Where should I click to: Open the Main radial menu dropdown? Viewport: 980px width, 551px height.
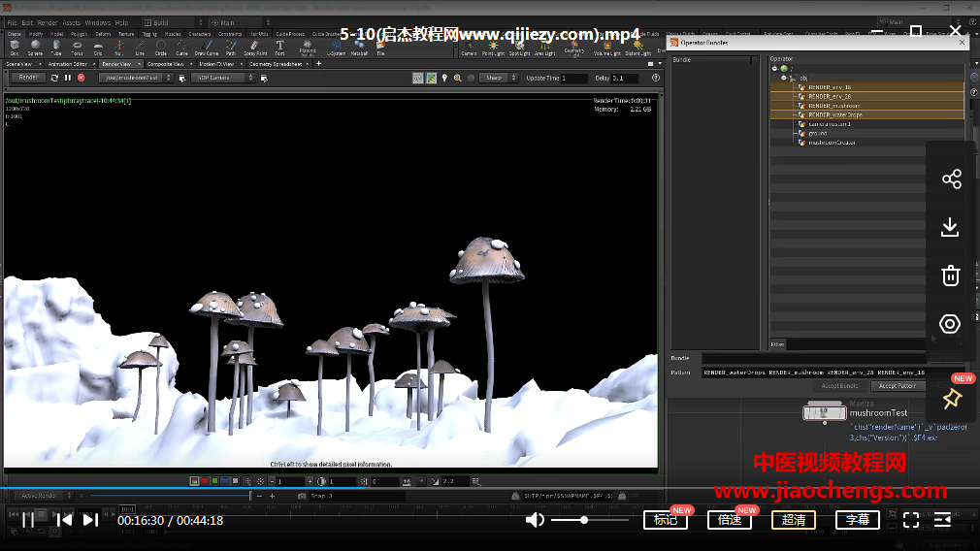click(240, 22)
